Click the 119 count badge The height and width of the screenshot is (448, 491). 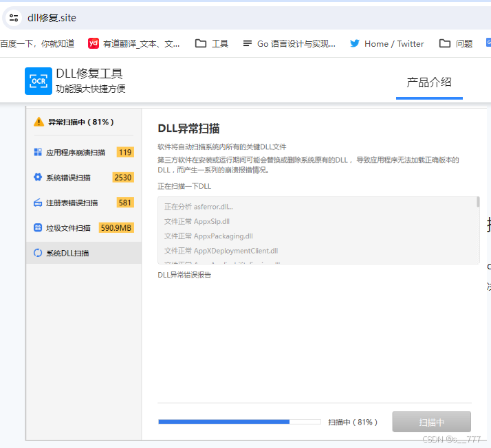tap(125, 153)
